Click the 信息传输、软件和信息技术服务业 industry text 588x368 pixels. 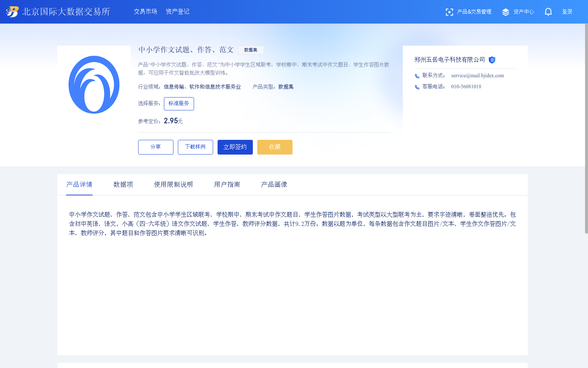point(202,87)
